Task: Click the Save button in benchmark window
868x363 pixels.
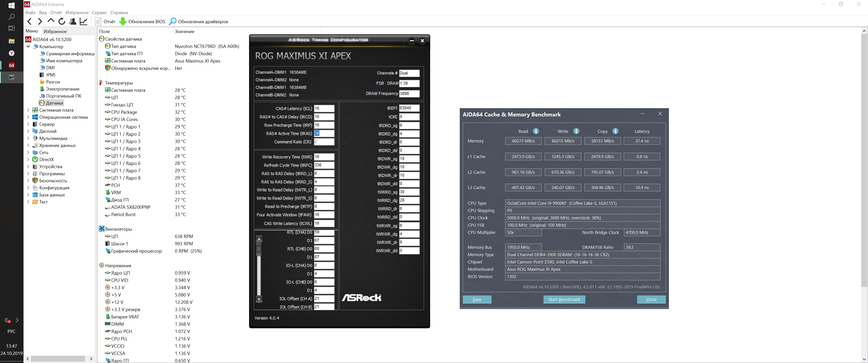Action: (477, 299)
